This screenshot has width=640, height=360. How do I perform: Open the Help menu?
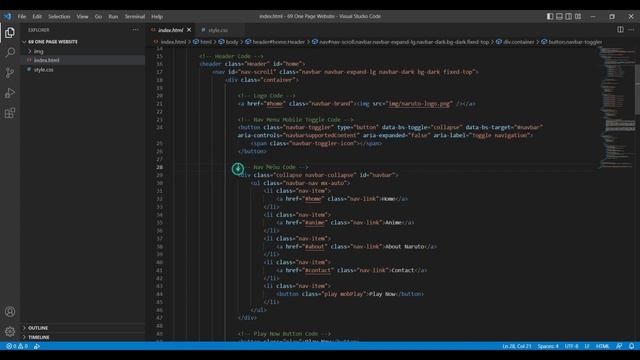157,16
